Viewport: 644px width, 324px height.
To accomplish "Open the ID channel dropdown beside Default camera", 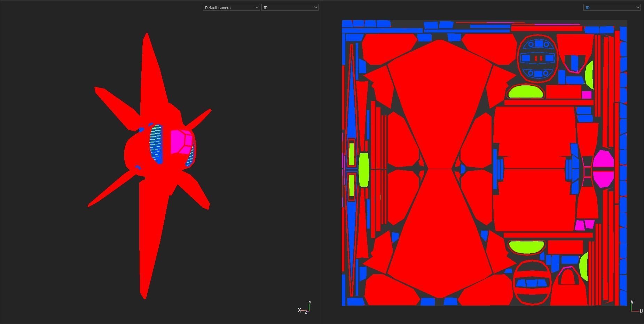I will click(x=290, y=7).
